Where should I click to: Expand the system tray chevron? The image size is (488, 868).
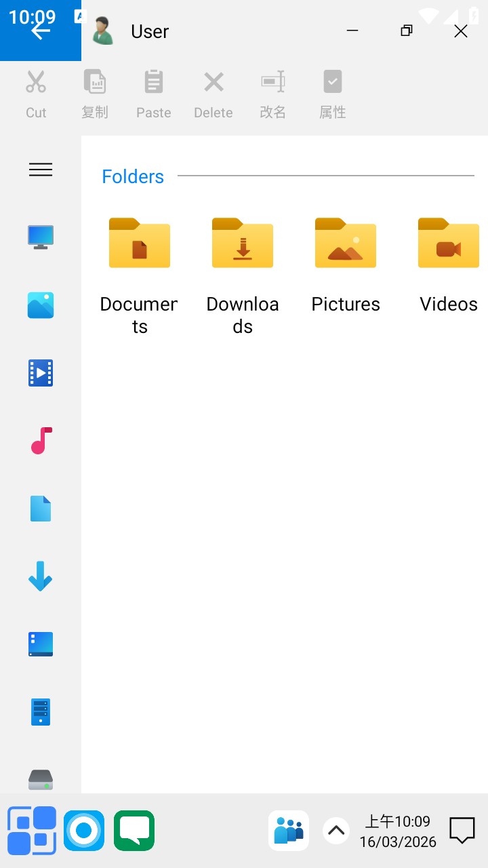[x=336, y=830]
